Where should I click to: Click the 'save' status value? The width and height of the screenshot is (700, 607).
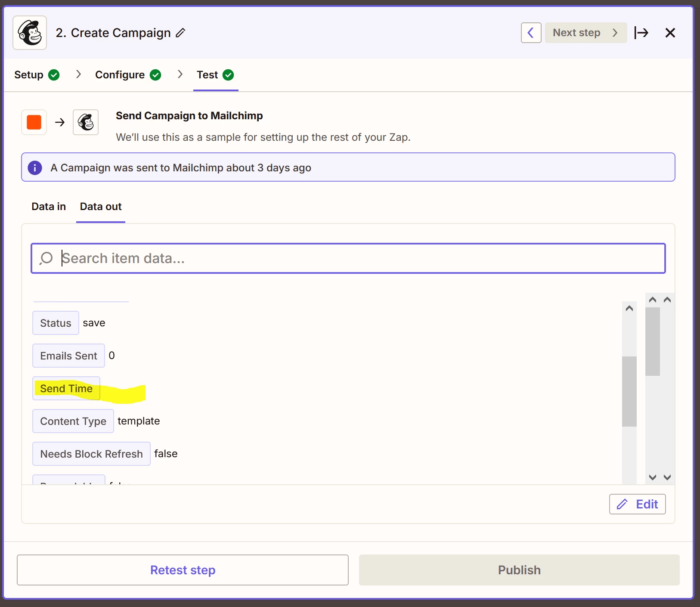click(94, 323)
